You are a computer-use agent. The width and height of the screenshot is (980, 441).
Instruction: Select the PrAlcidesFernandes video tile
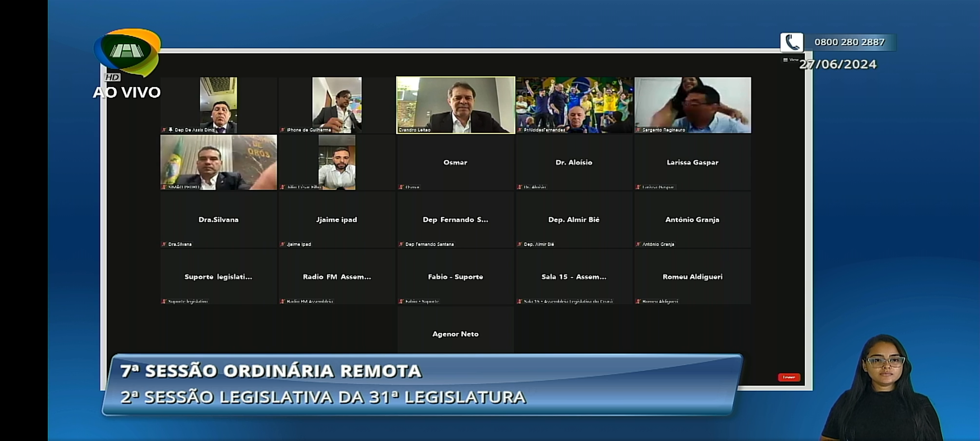pyautogui.click(x=574, y=105)
